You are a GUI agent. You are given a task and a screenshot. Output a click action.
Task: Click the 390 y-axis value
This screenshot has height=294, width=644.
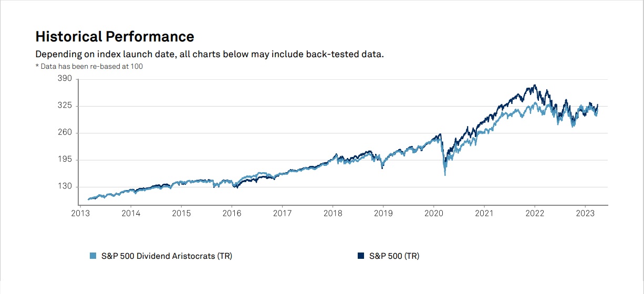tap(64, 79)
